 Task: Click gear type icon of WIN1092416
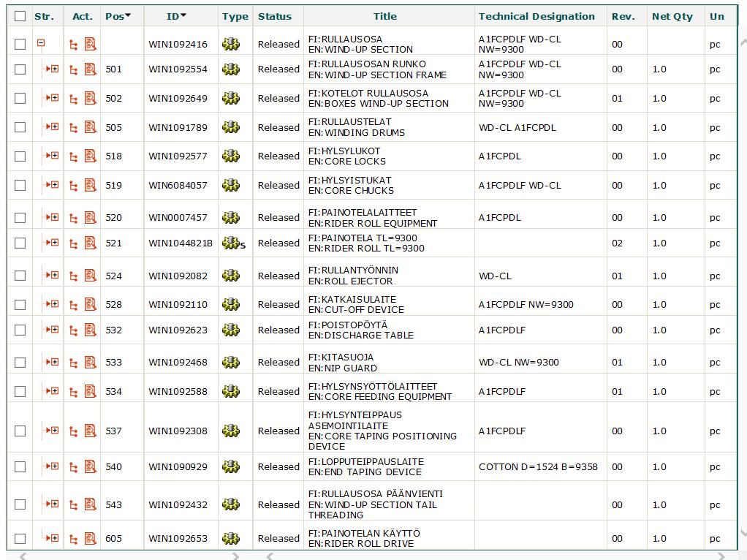tap(231, 45)
